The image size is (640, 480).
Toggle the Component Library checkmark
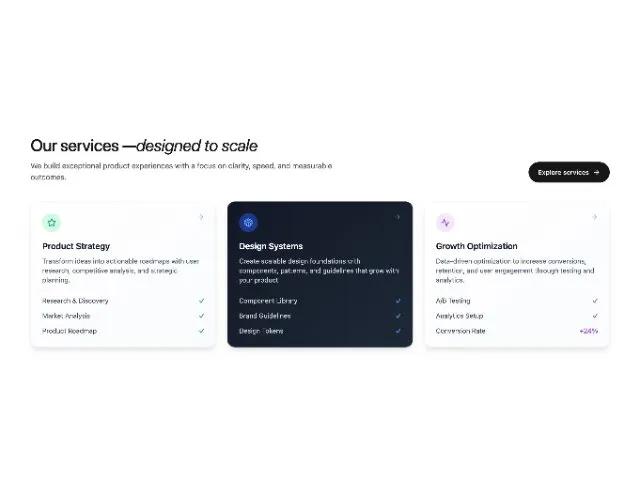pos(398,301)
